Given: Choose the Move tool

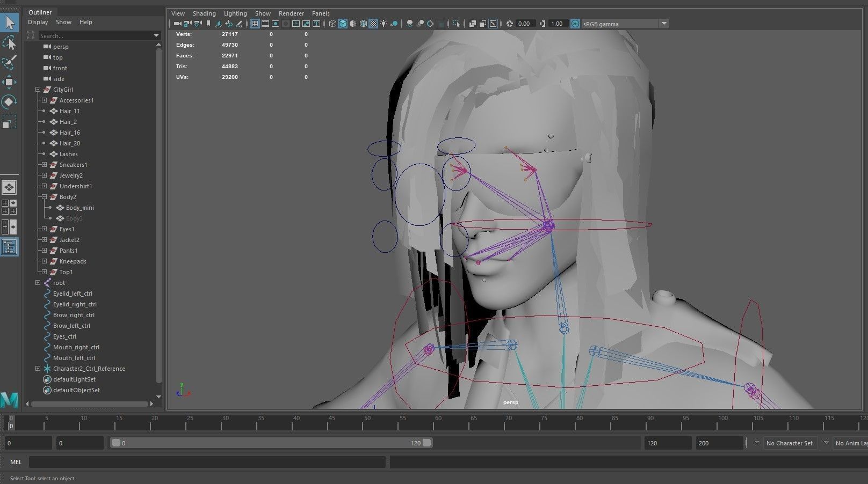Looking at the screenshot, I should coord(10,82).
